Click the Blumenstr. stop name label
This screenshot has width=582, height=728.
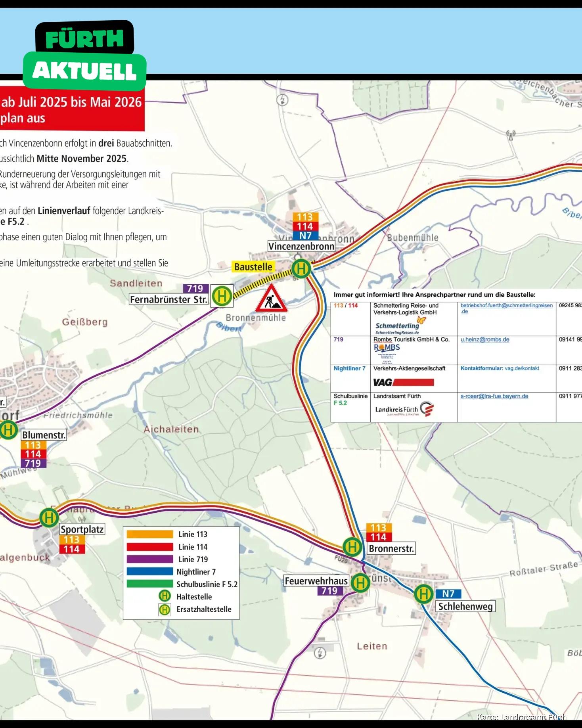coord(44,435)
